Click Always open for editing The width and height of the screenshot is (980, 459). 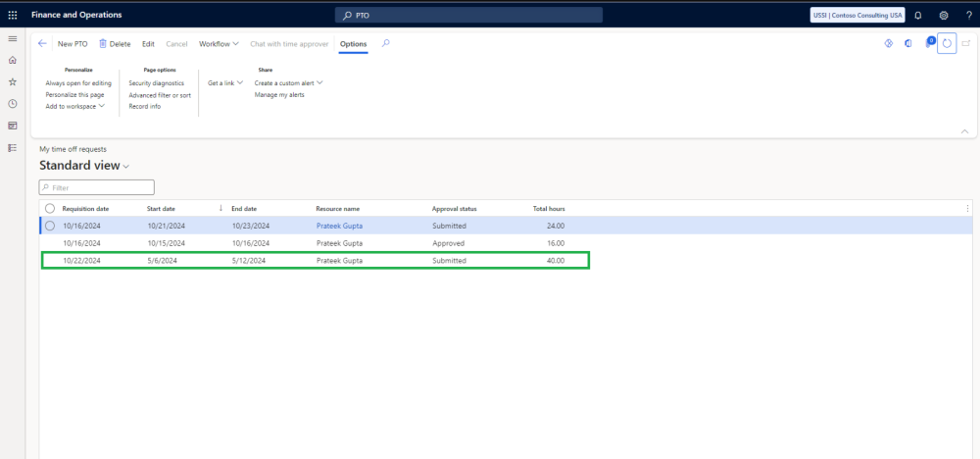[78, 82]
